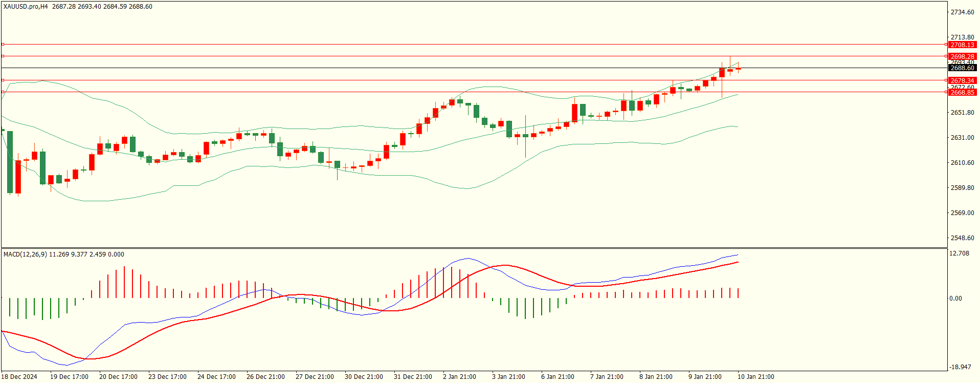Image resolution: width=980 pixels, height=383 pixels.
Task: Select the red 2708.13 price level tag
Action: 962,45
